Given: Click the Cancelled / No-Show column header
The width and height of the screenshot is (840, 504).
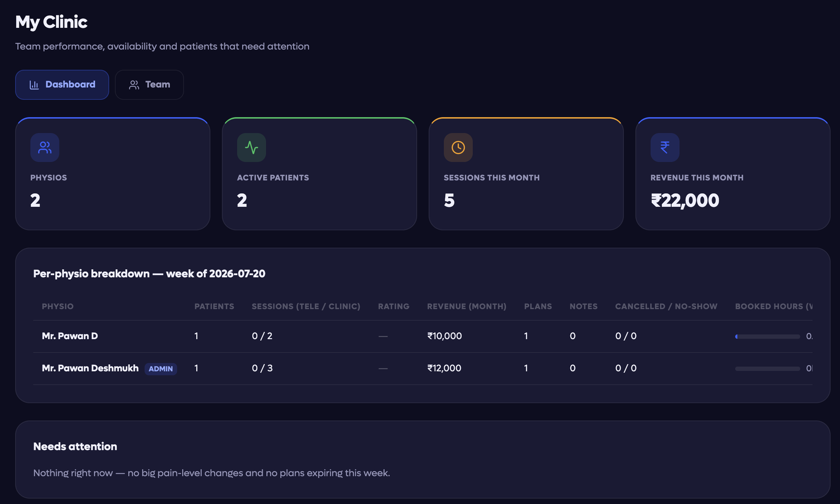Looking at the screenshot, I should (x=666, y=306).
